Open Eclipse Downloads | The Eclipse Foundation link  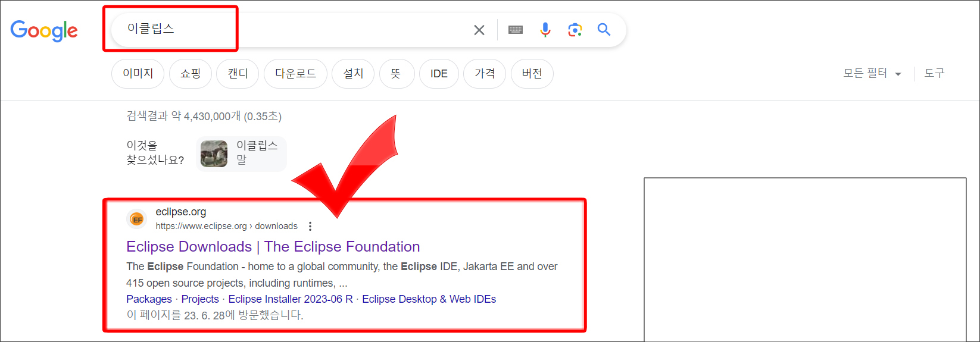tap(273, 246)
